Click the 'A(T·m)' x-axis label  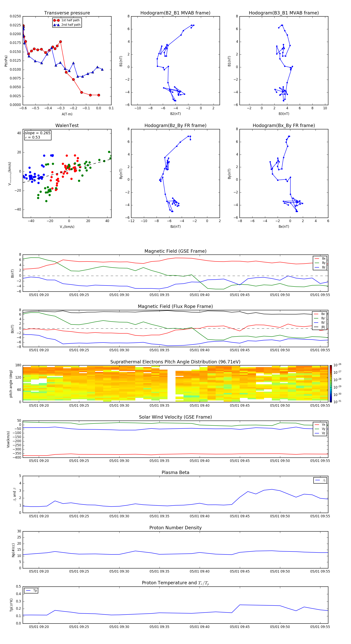(x=67, y=114)
